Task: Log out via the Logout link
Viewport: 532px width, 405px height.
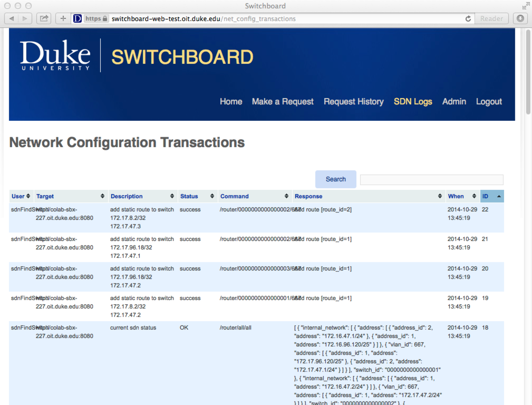Action: click(489, 102)
